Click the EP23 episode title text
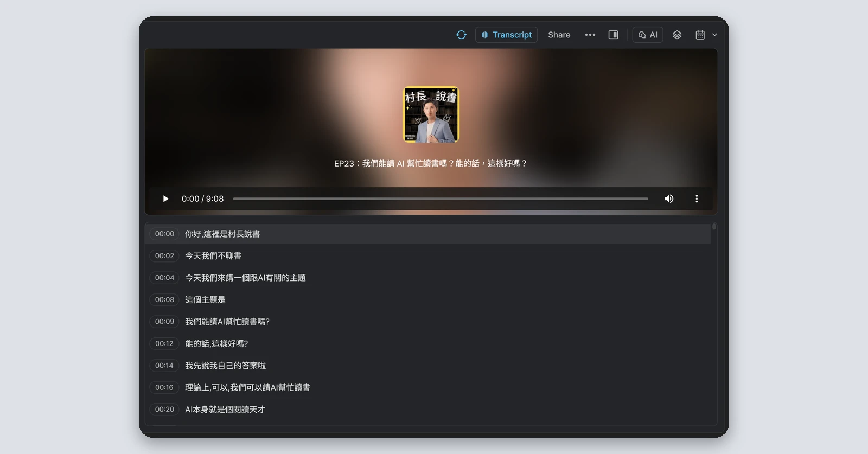Screen dimensions: 868x454 (431, 163)
